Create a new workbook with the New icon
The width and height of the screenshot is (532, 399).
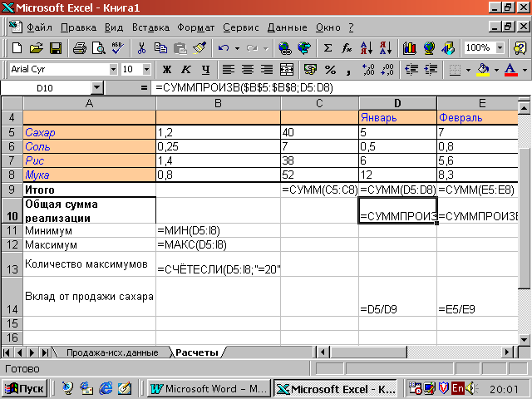pos(17,48)
